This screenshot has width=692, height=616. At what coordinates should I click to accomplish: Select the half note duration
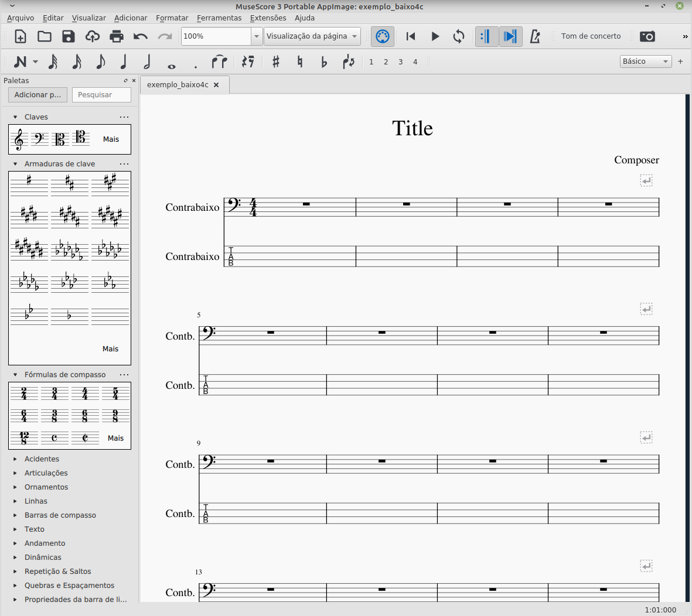coord(147,61)
